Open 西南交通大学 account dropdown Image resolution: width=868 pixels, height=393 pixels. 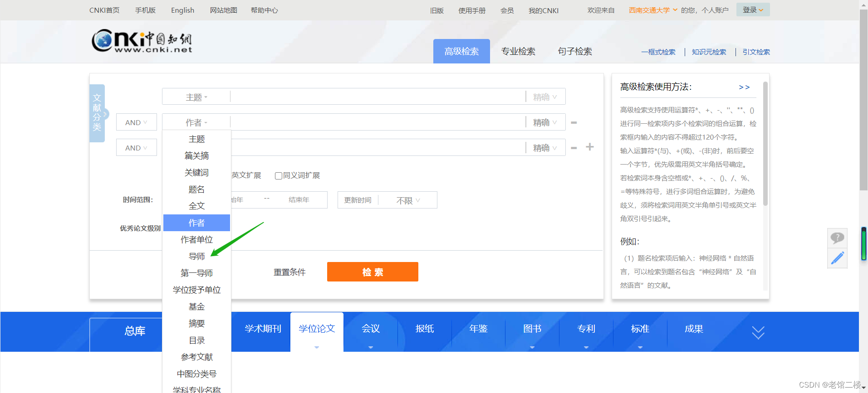[653, 10]
